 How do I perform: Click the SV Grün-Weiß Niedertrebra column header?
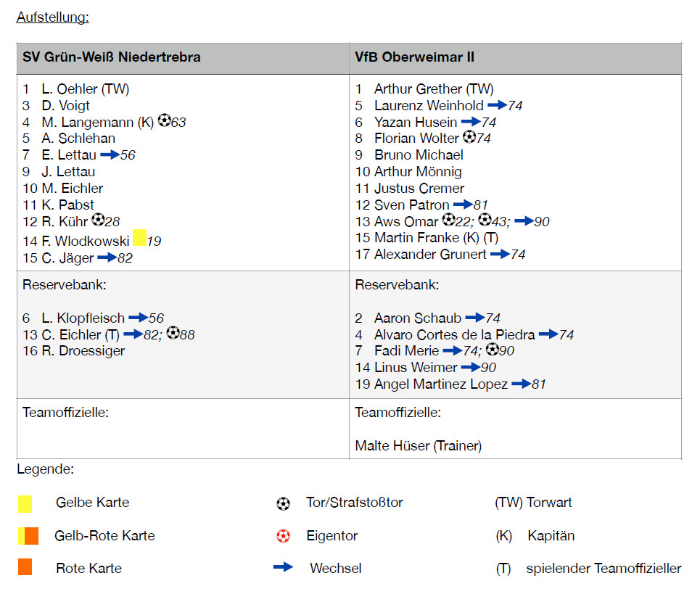[x=112, y=57]
